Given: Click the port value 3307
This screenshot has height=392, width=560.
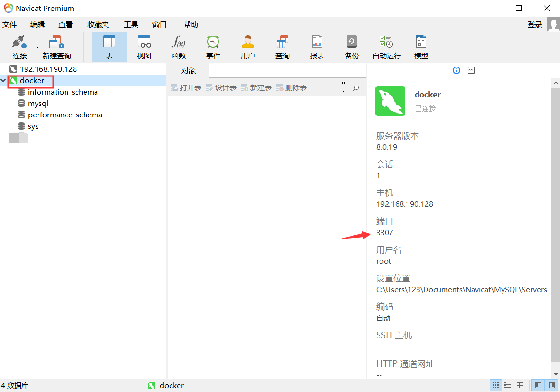Looking at the screenshot, I should tap(385, 233).
